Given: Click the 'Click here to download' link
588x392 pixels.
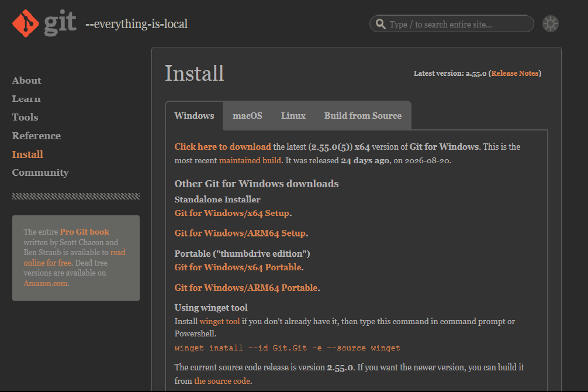Looking at the screenshot, I should (223, 147).
